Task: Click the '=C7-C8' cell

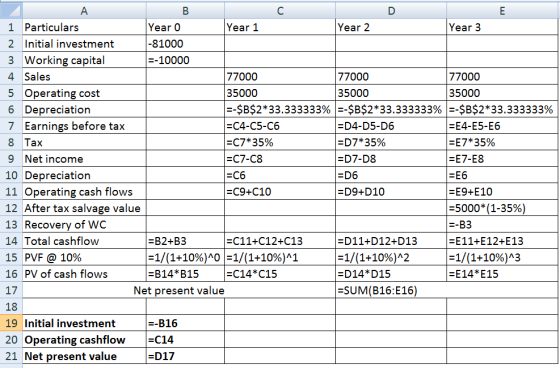Action: pos(280,159)
